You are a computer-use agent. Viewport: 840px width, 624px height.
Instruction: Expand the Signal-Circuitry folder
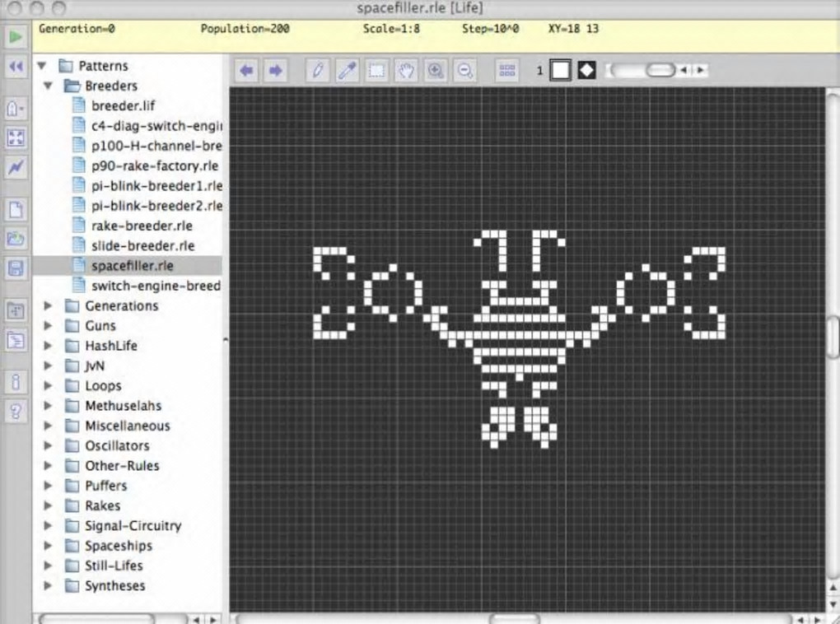click(49, 525)
